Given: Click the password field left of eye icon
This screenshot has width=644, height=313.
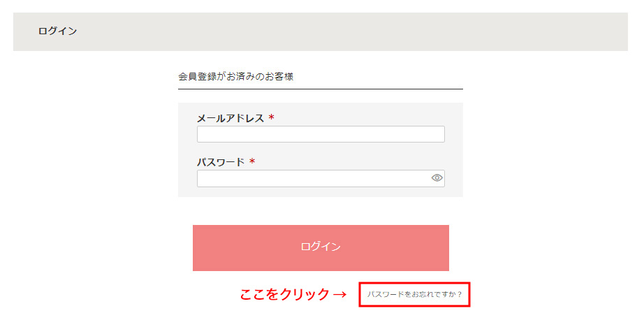Looking at the screenshot, I should (314, 179).
